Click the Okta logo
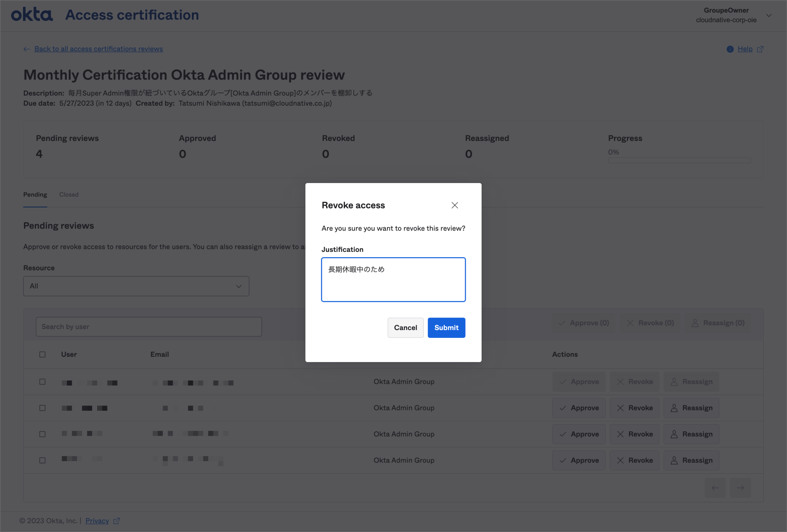 tap(32, 14)
